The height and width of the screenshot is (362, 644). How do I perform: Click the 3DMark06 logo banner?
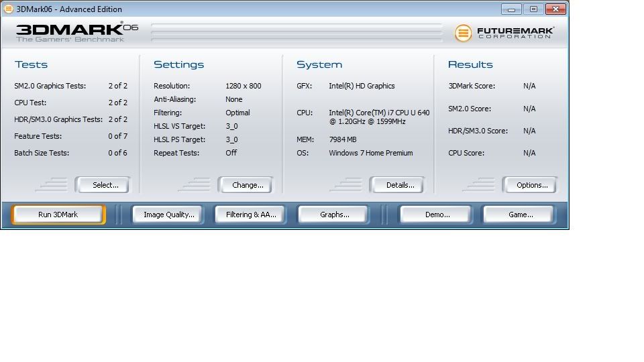(76, 32)
